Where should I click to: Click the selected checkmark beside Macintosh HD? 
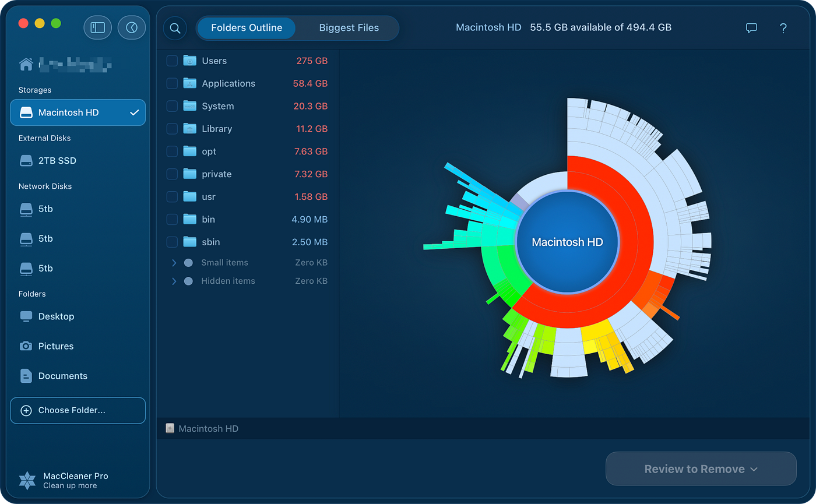[x=135, y=112]
